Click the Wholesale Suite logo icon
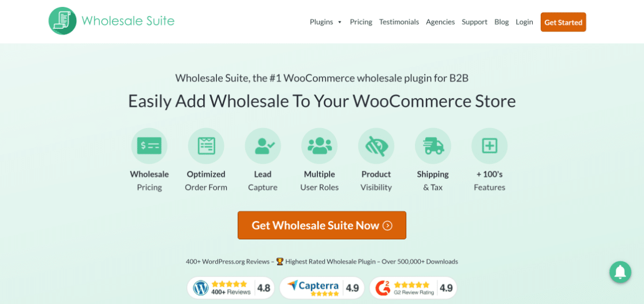The height and width of the screenshot is (304, 644). click(x=62, y=21)
